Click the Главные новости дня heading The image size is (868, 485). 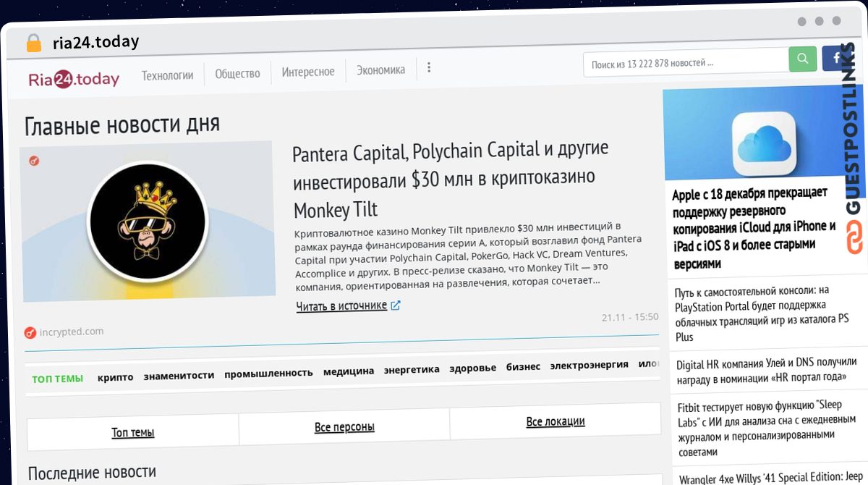(x=122, y=124)
